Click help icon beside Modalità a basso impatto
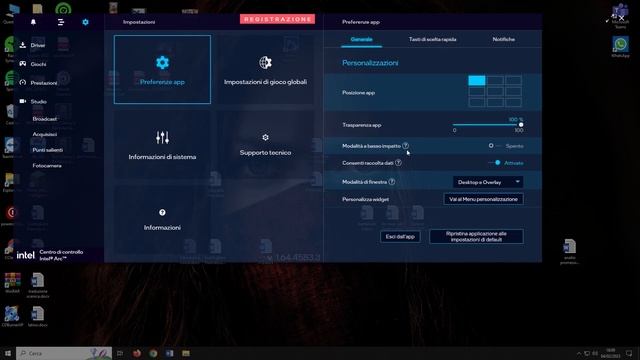 [x=405, y=146]
